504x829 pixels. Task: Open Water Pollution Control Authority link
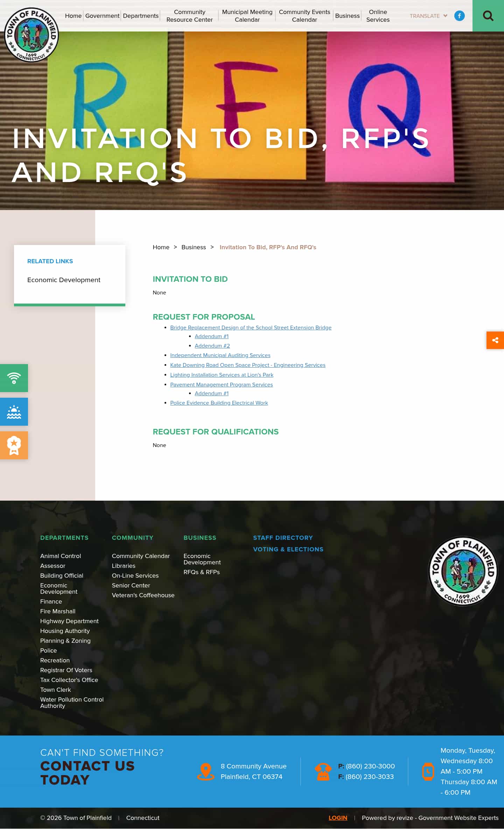(x=72, y=703)
